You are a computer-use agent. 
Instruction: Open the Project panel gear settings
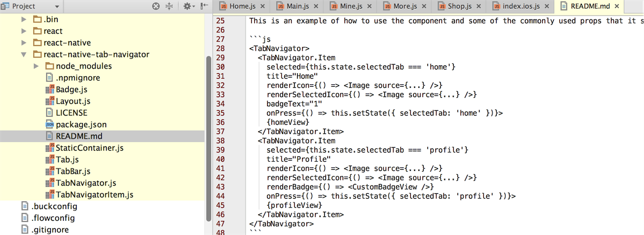click(x=188, y=6)
